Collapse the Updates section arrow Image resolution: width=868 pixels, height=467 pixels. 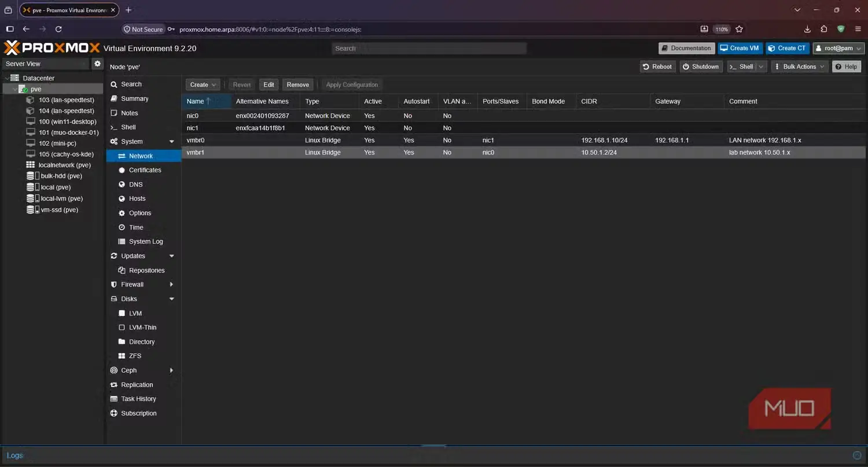[x=171, y=256]
